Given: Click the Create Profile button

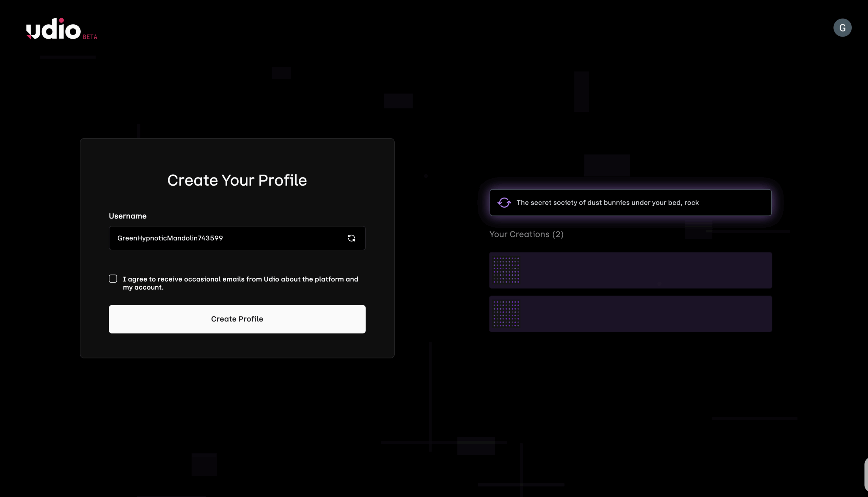Looking at the screenshot, I should click(237, 319).
